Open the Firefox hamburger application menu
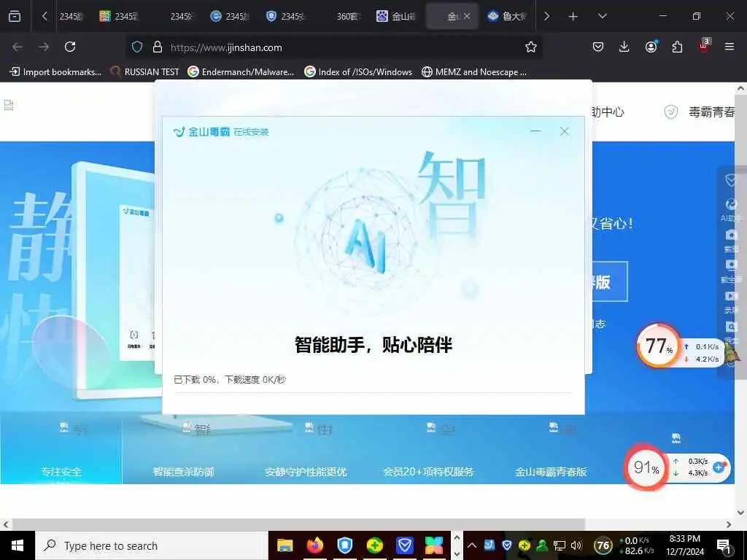This screenshot has width=747, height=560. click(x=729, y=47)
